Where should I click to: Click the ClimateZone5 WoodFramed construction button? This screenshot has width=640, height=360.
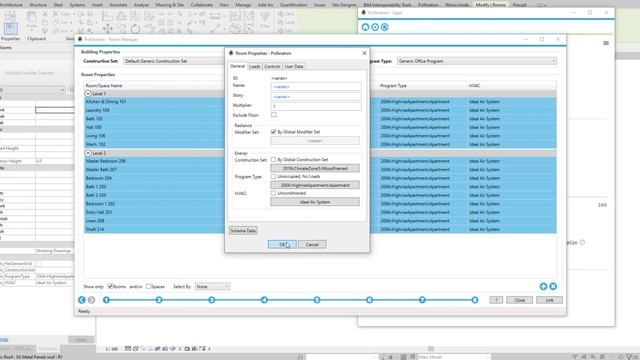[x=315, y=169]
